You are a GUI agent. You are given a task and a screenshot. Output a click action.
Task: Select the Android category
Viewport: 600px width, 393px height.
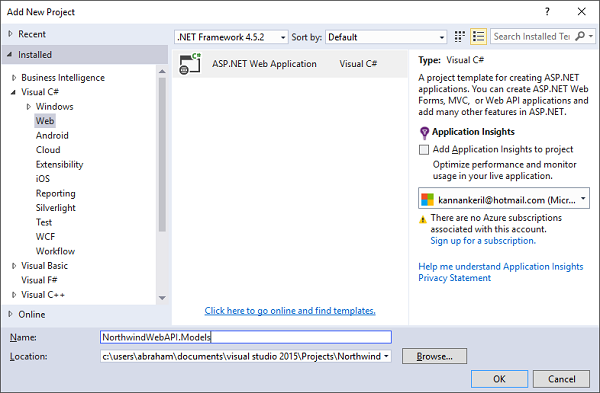(52, 135)
